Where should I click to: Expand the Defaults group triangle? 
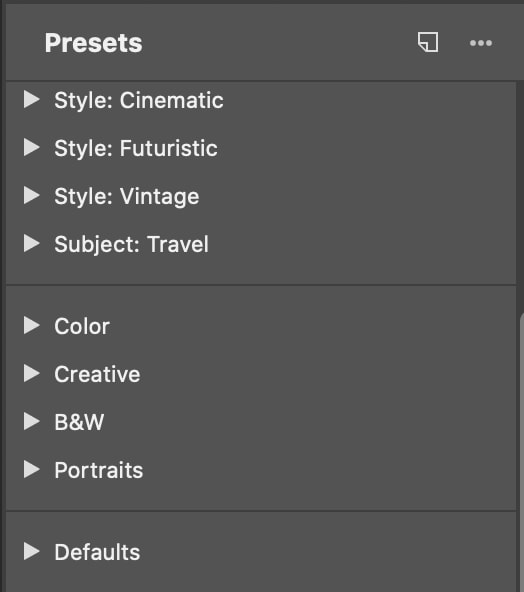(32, 552)
